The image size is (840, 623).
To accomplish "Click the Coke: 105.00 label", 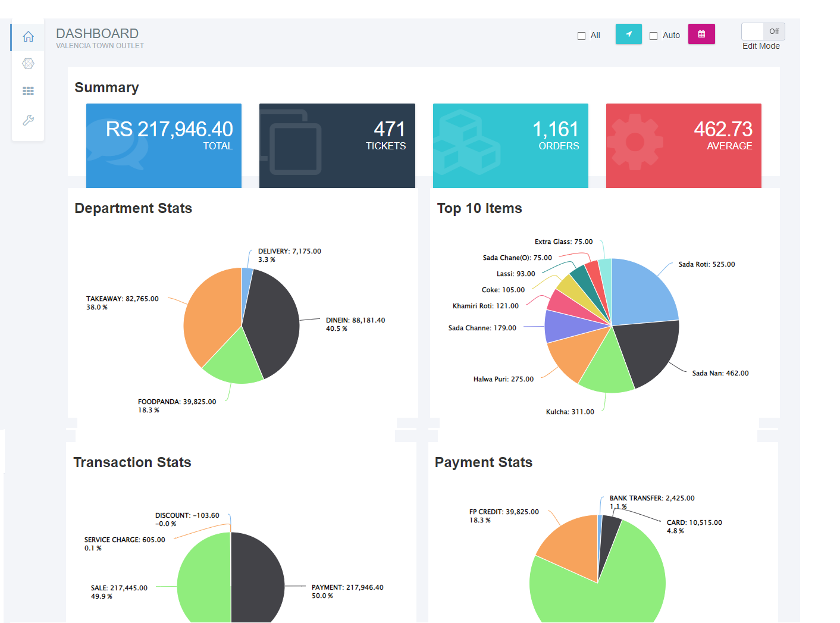I will tap(503, 290).
